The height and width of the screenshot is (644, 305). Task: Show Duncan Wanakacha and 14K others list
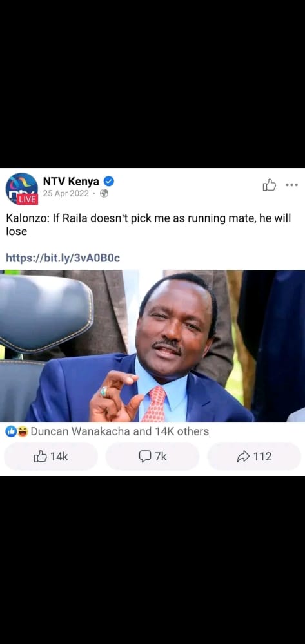click(120, 431)
